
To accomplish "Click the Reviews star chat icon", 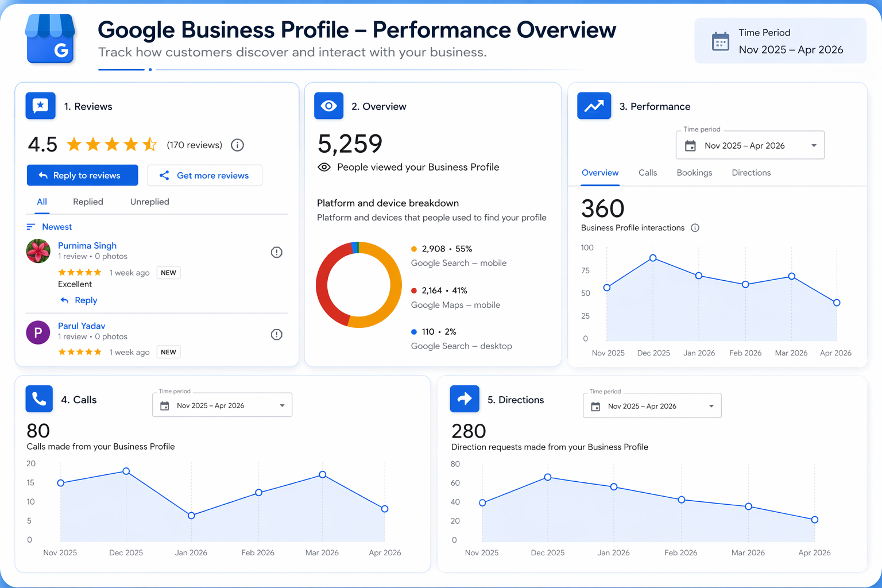I will (40, 106).
